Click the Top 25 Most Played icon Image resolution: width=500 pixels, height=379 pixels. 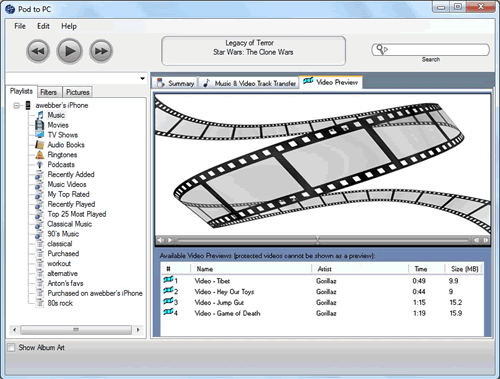click(39, 214)
